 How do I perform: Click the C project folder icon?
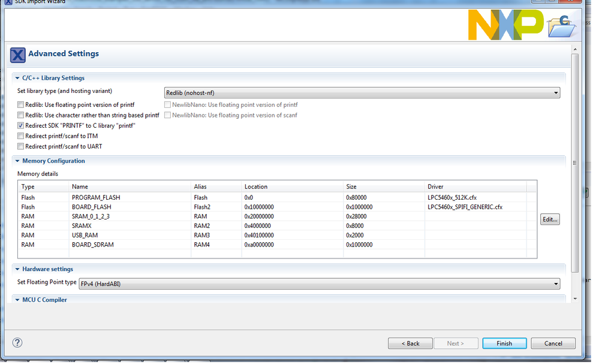coord(562,26)
